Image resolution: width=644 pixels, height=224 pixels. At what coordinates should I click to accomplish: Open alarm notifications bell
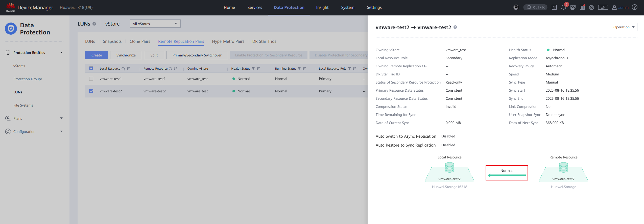click(x=563, y=7)
